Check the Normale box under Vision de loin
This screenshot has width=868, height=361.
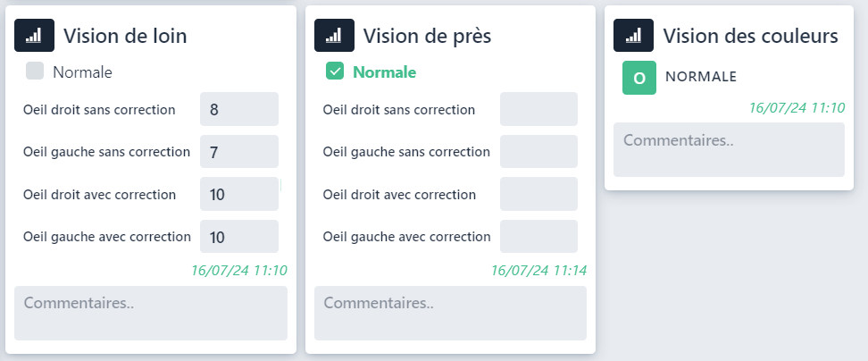coord(35,71)
